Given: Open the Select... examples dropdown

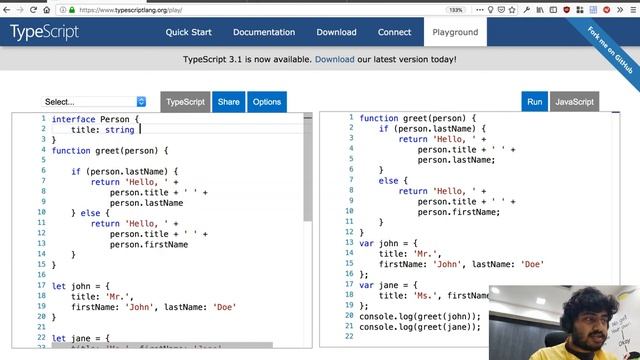Looking at the screenshot, I should [94, 102].
